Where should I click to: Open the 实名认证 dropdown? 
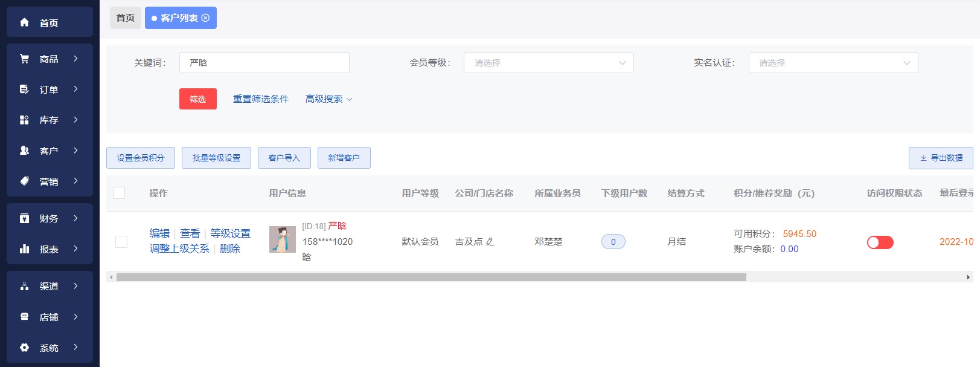tap(833, 63)
